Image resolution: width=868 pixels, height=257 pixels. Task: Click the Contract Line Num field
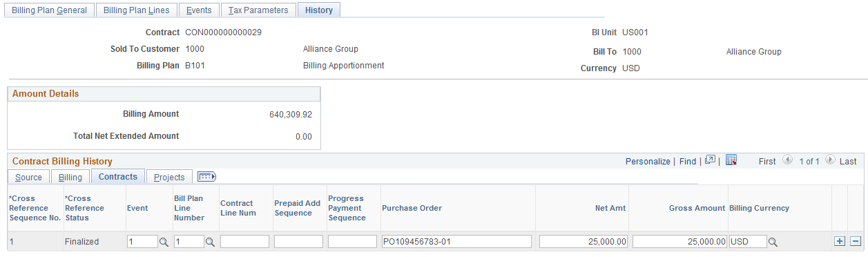click(x=244, y=242)
